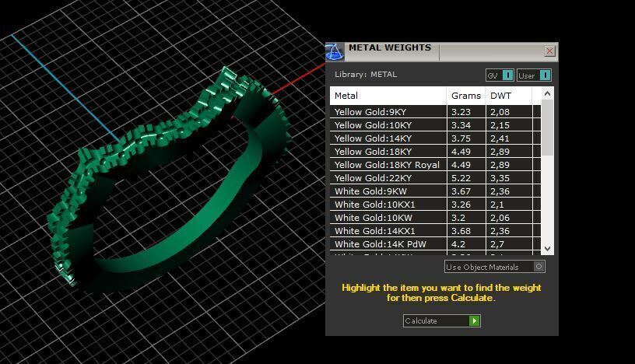
Task: Select the White Gold:9KW row
Action: (435, 191)
